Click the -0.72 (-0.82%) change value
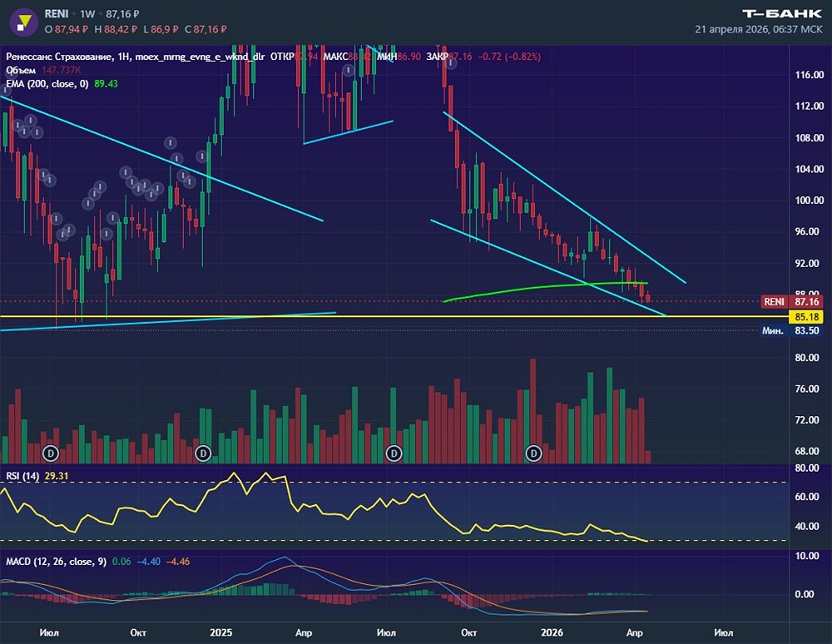 point(509,57)
